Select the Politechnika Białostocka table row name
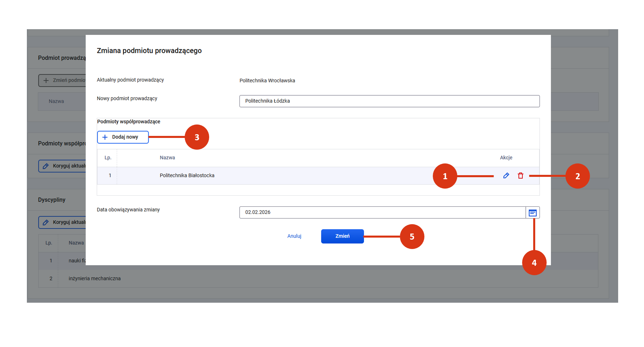The height and width of the screenshot is (347, 644). [x=187, y=176]
